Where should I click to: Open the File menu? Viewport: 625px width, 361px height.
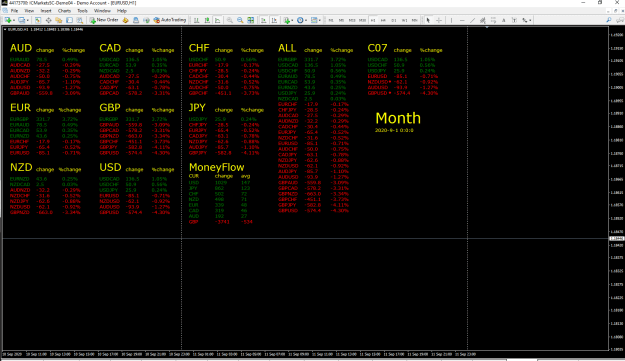[14, 11]
